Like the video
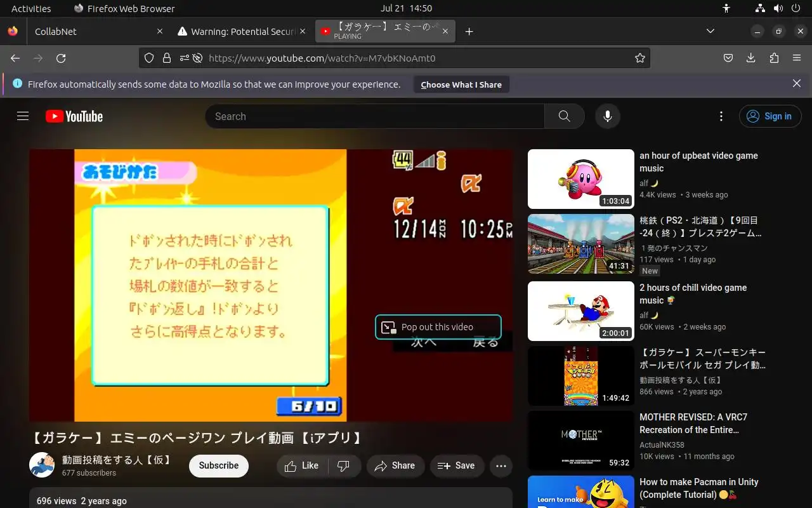812x508 pixels. (x=302, y=466)
